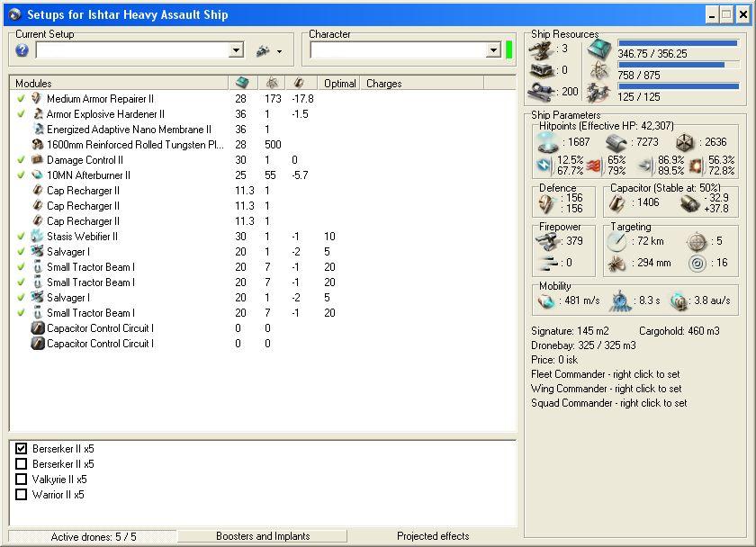Select the first Capacitor Control Circuit I icon

point(37,328)
